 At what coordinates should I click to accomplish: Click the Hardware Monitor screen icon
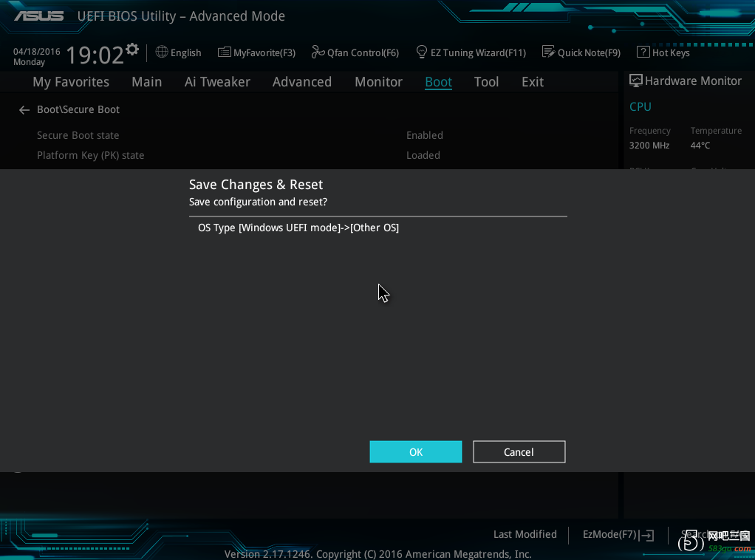pyautogui.click(x=635, y=81)
